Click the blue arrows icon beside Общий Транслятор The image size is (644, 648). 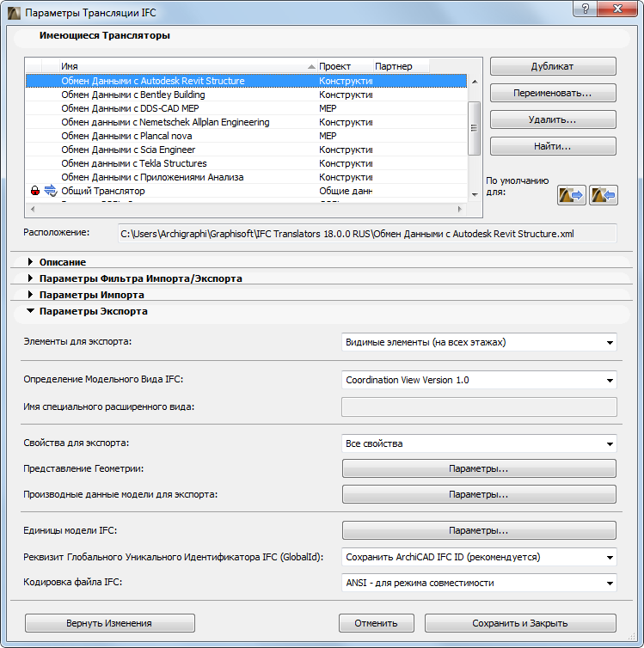51,191
